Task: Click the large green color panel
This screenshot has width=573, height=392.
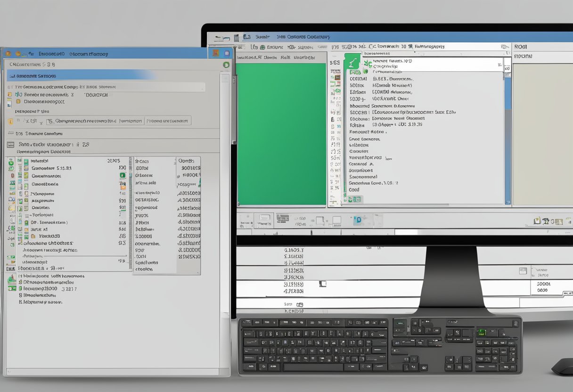Action: click(281, 134)
